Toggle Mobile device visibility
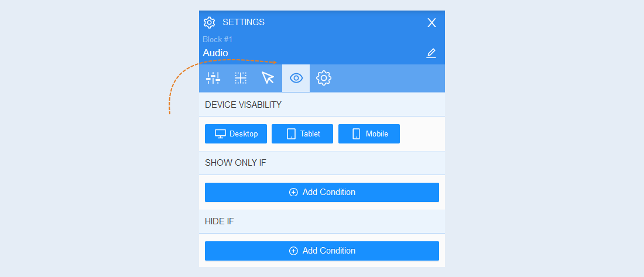644x277 pixels. (x=369, y=134)
